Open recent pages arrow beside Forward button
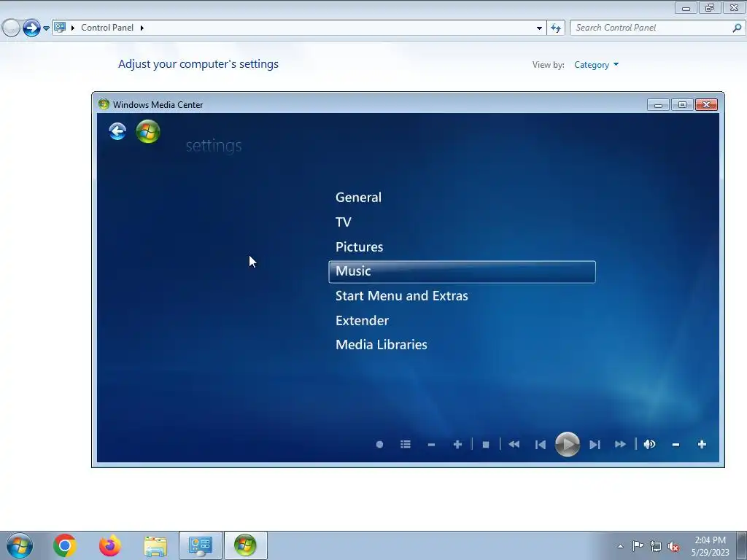 (x=46, y=28)
